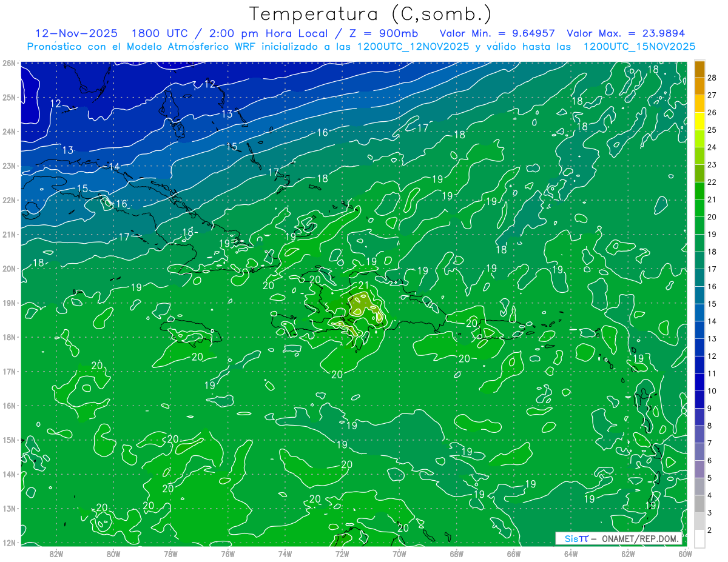Click the brown top swatch of color scale
Image resolution: width=728 pixels, height=562 pixels.
point(699,69)
